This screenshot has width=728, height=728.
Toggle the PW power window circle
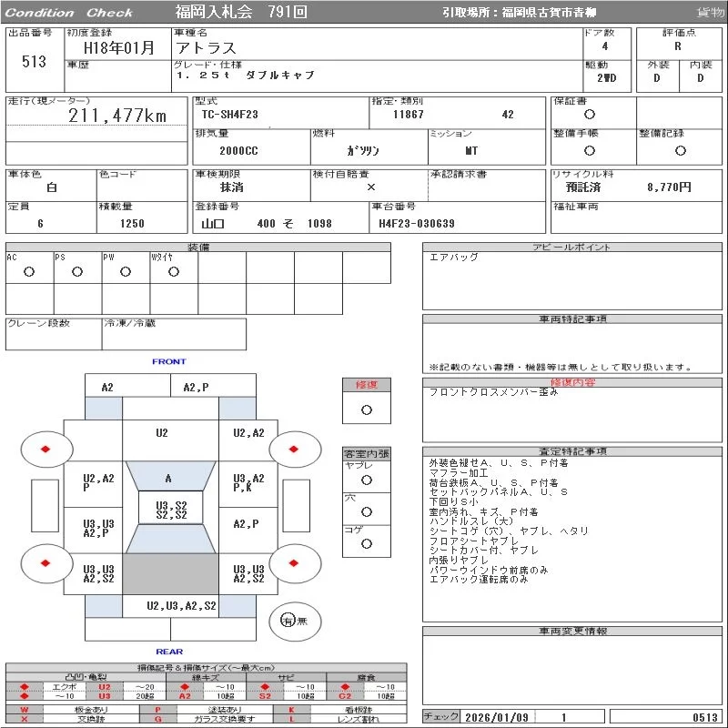click(x=126, y=272)
